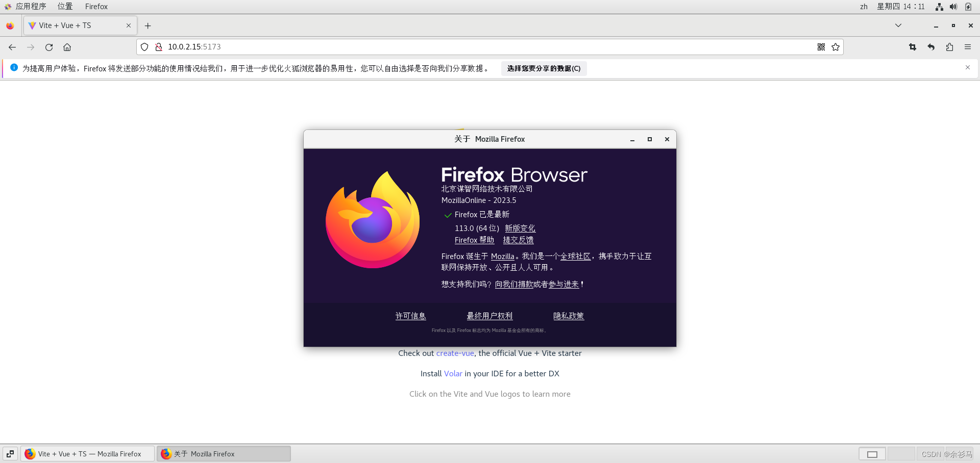
Task: Open the screenshot crop tool
Action: click(913, 47)
